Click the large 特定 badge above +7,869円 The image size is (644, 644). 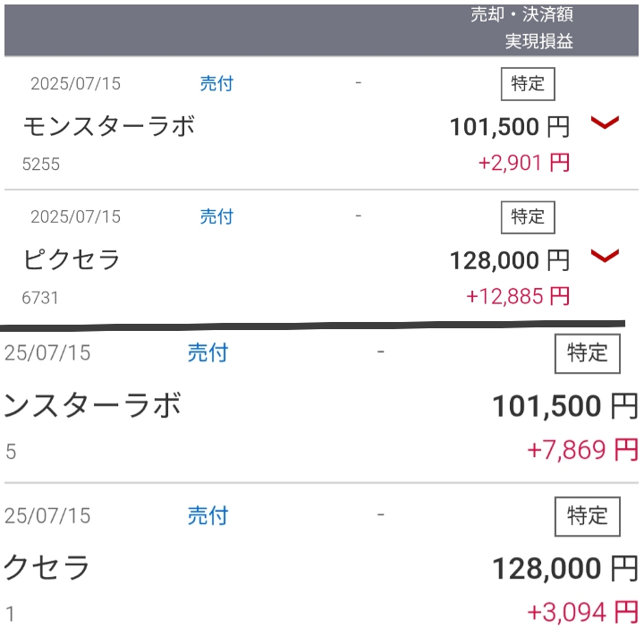(587, 353)
